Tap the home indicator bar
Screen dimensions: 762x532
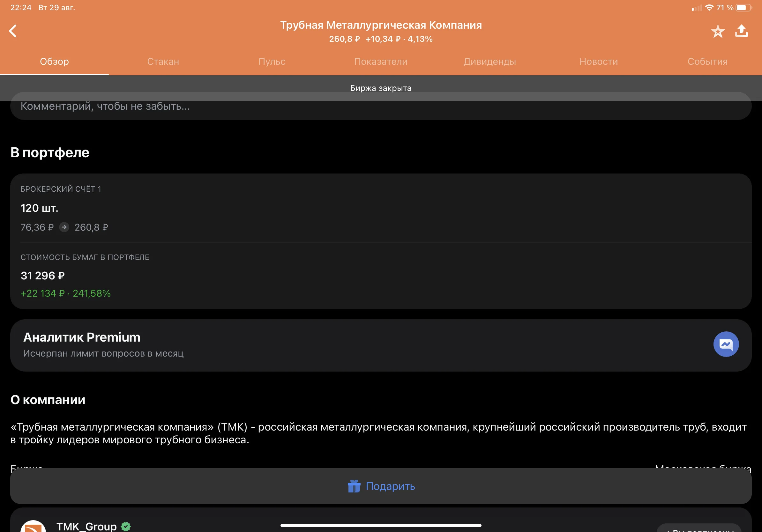(381, 525)
